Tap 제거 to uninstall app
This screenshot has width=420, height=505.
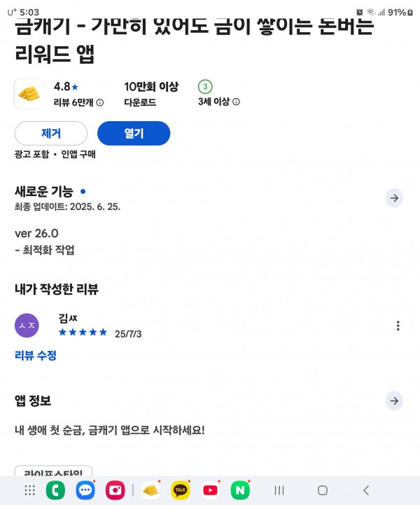[x=51, y=133]
